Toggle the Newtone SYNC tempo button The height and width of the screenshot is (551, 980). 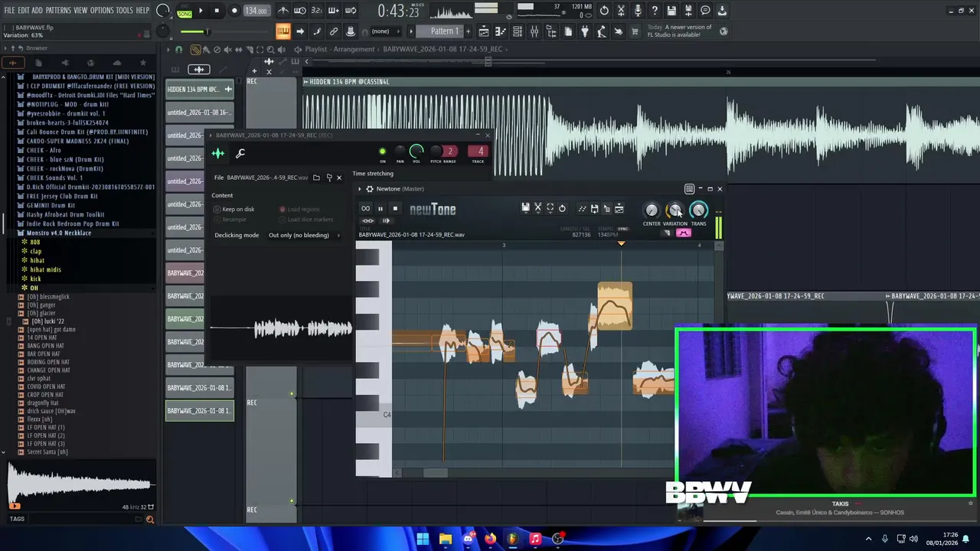coord(623,229)
